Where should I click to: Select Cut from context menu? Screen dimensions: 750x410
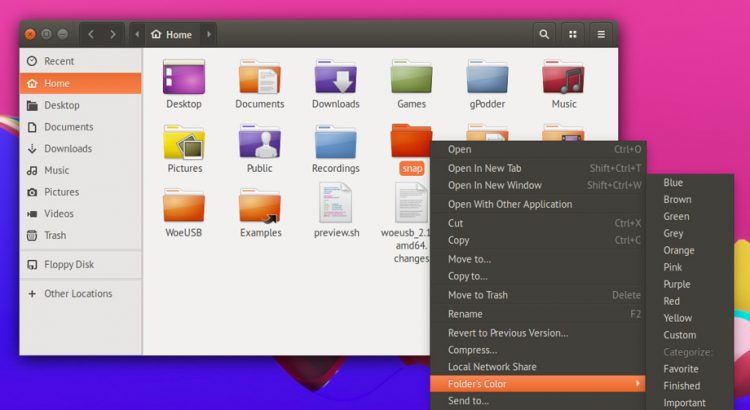pyautogui.click(x=538, y=223)
